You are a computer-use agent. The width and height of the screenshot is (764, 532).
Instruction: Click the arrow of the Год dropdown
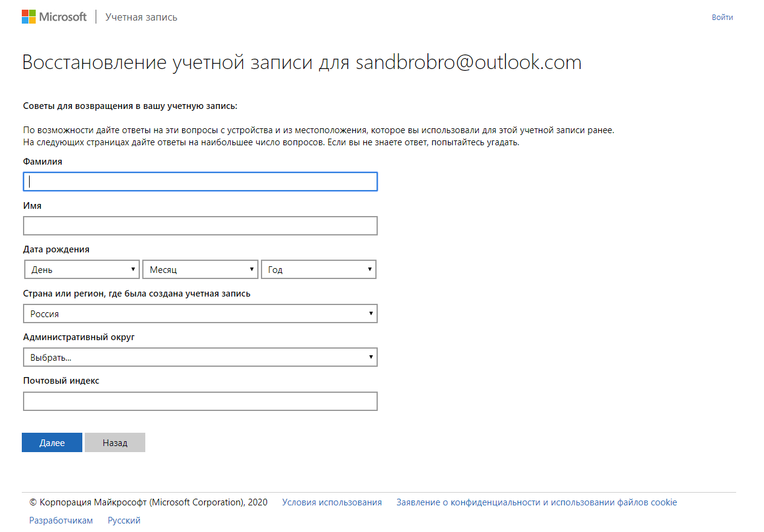click(x=369, y=269)
